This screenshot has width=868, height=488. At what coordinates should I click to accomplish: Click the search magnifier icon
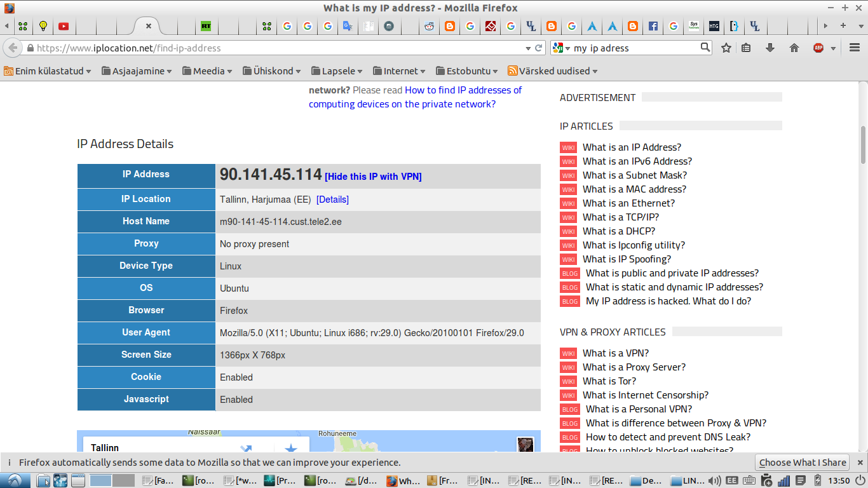pyautogui.click(x=705, y=48)
